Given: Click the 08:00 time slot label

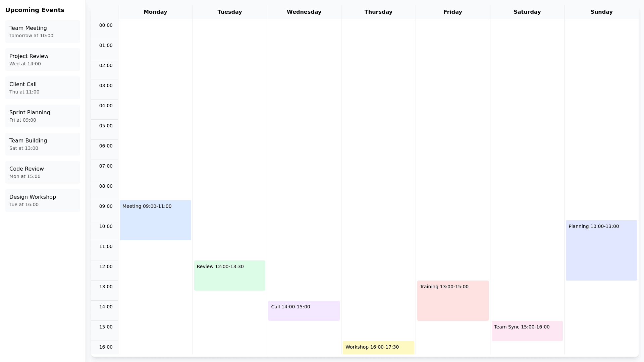Looking at the screenshot, I should click(x=106, y=186).
